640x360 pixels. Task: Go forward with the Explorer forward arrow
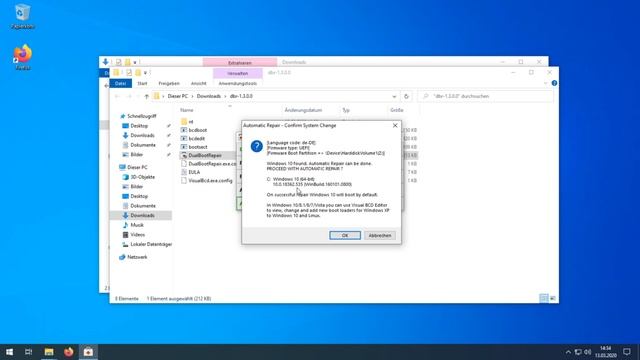129,96
